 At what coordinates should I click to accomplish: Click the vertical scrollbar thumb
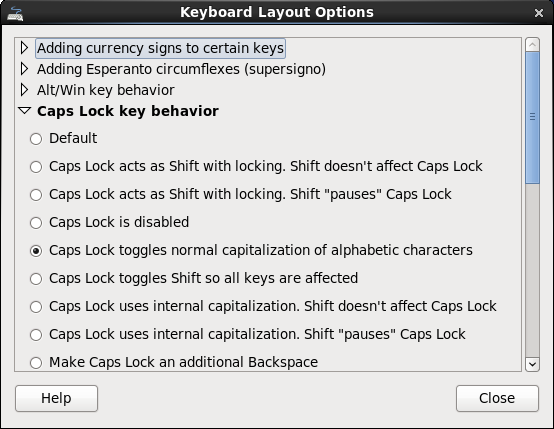532,118
